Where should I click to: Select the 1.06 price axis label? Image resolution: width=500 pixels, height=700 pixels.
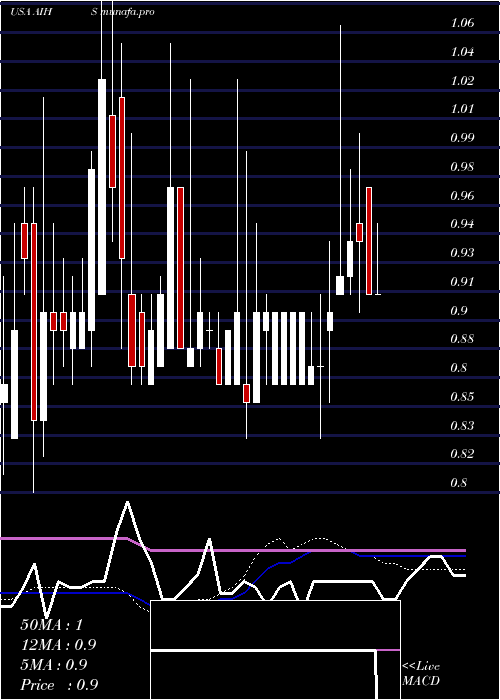(x=462, y=23)
